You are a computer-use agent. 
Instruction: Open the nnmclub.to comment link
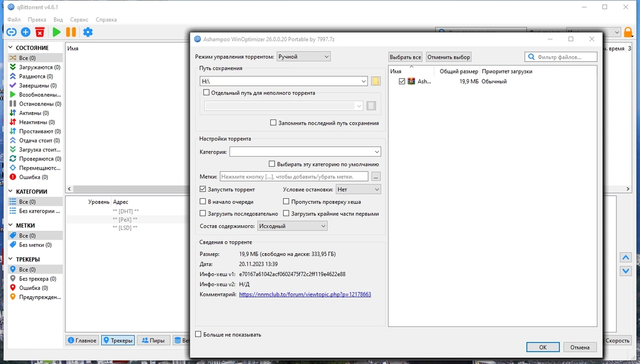click(305, 294)
